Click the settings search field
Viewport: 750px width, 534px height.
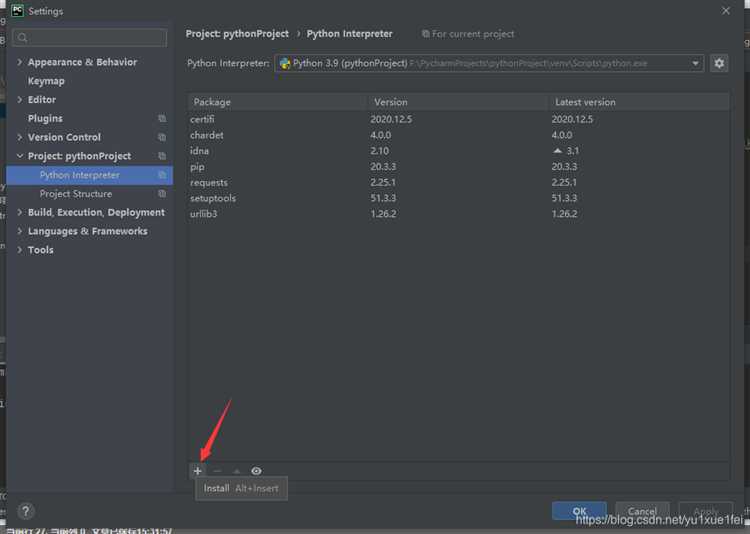tap(90, 38)
